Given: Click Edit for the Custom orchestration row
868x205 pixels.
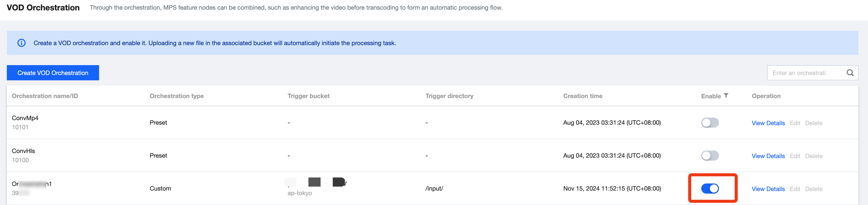Looking at the screenshot, I should coord(795,189).
